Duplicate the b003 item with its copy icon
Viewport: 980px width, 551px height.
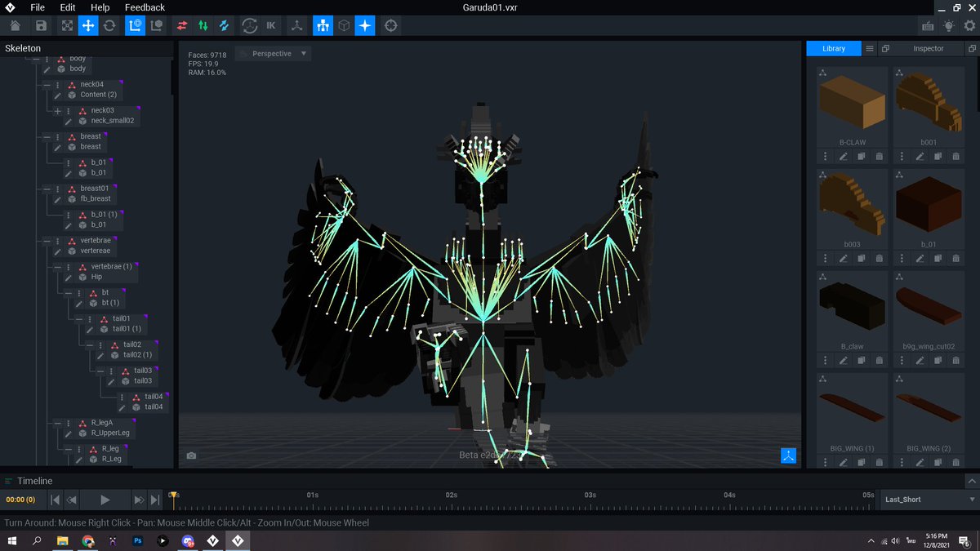pyautogui.click(x=862, y=258)
